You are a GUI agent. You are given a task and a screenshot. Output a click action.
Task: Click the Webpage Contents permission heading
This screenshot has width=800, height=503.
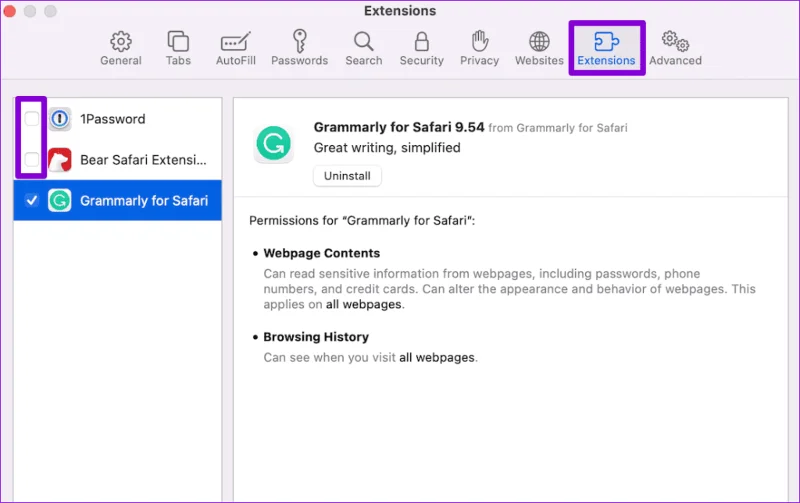[321, 253]
